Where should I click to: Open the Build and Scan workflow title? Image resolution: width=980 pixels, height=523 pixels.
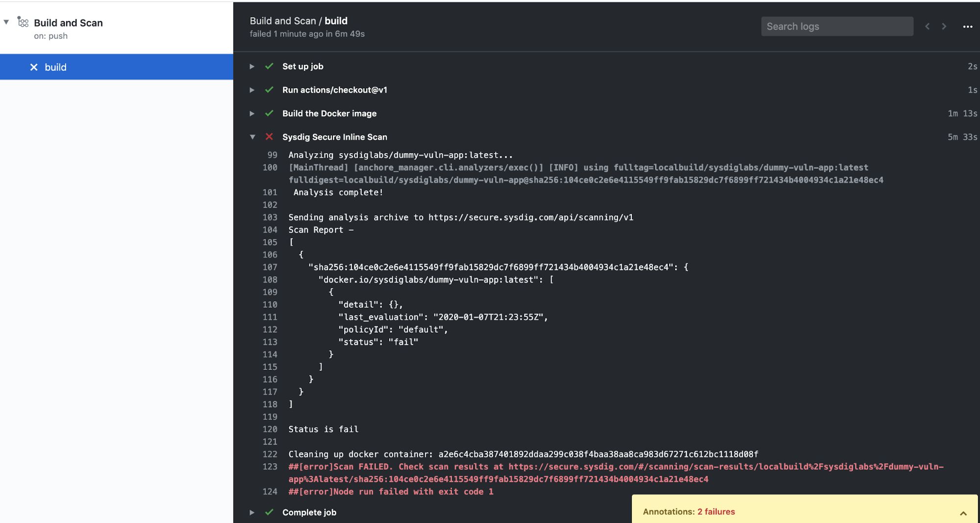point(68,23)
